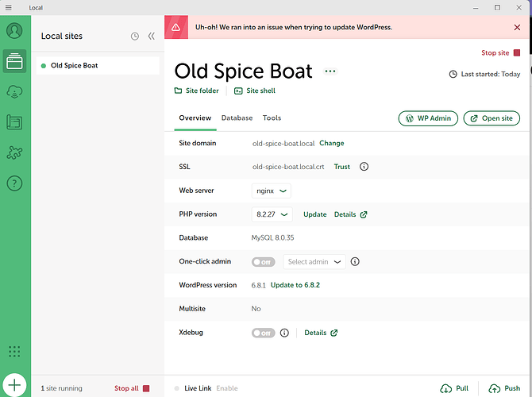Open the Select admin dropdown
Image resolution: width=532 pixels, height=397 pixels.
pyautogui.click(x=314, y=262)
